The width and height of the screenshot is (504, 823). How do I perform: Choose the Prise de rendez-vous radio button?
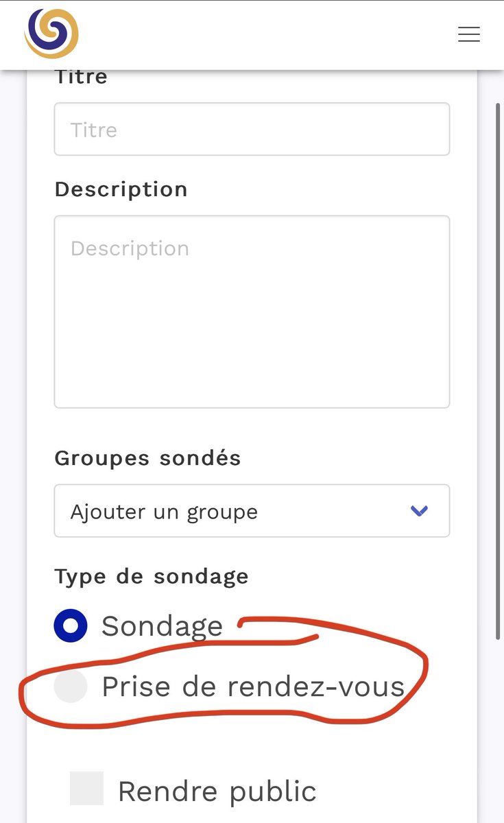[x=71, y=687]
